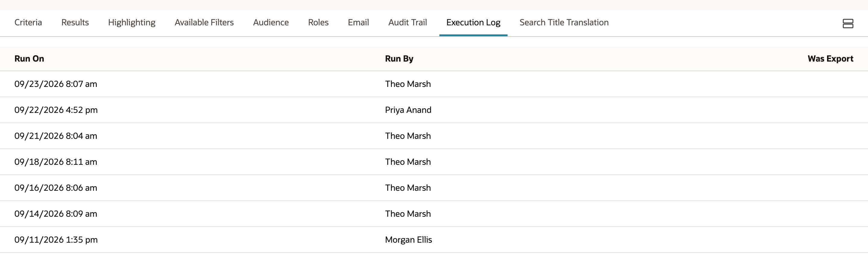Switch to the Criteria tab
This screenshot has width=868, height=262.
click(28, 22)
